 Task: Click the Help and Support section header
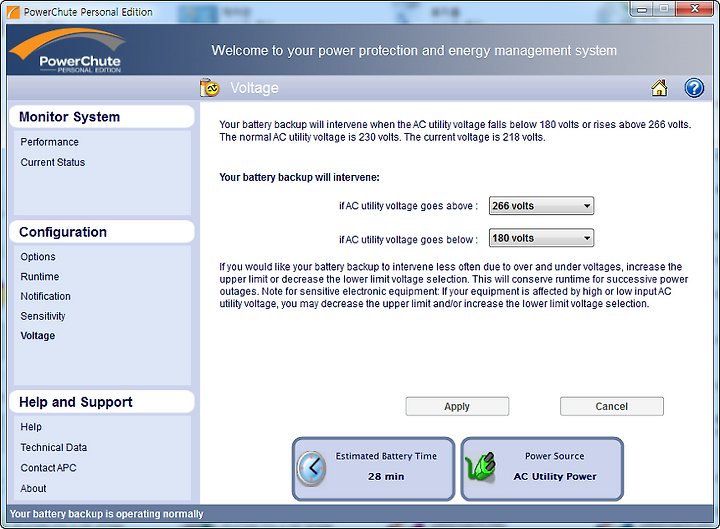[101, 402]
